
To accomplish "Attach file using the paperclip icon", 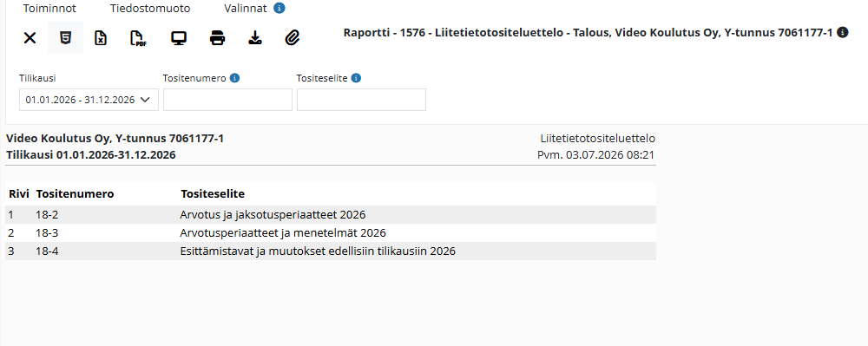I will [293, 38].
